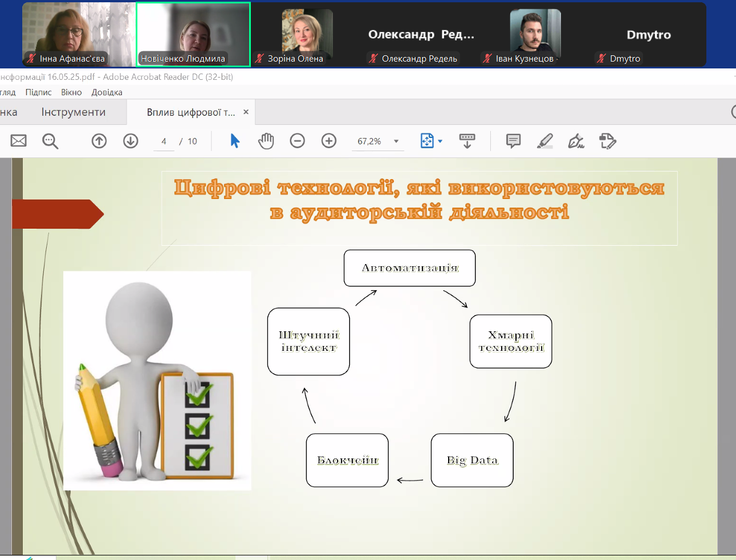Add a sticky note comment
The width and height of the screenshot is (736, 560).
(x=513, y=141)
